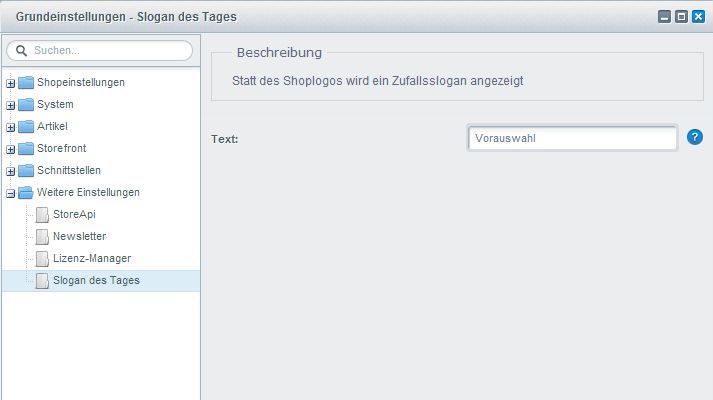This screenshot has height=400, width=713.
Task: Collapse the Weitere Einstellungen node
Action: pyautogui.click(x=10, y=193)
